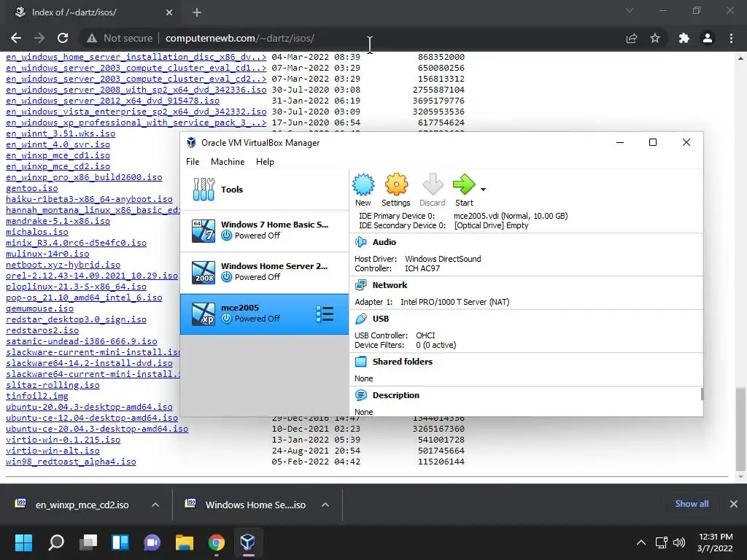Click the Audio section icon

[x=360, y=242]
